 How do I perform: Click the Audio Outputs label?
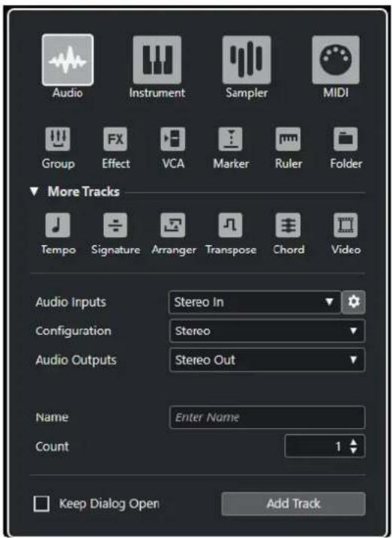click(x=76, y=360)
